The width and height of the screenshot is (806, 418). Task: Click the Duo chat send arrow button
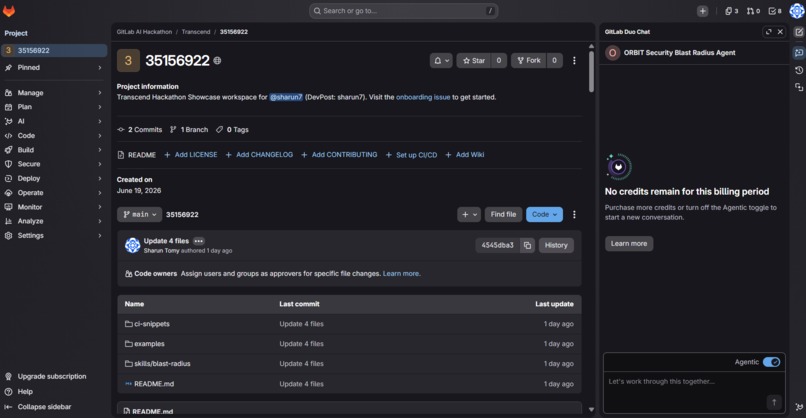tap(774, 402)
